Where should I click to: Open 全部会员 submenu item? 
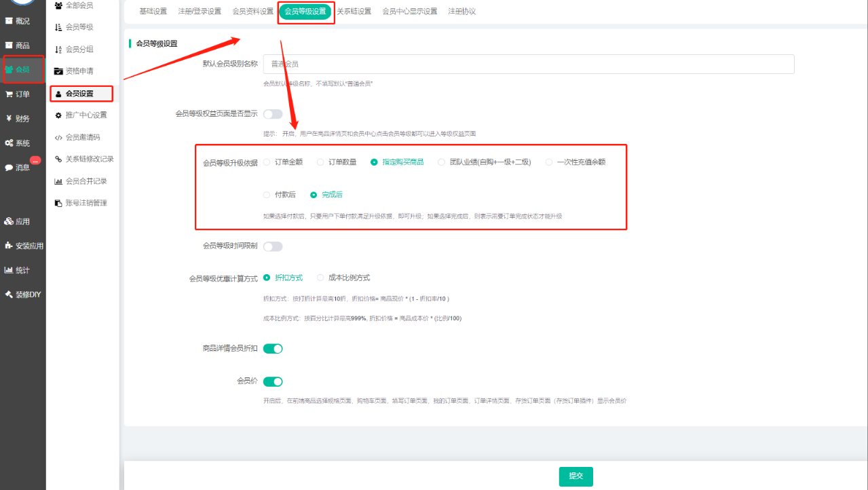[79, 5]
